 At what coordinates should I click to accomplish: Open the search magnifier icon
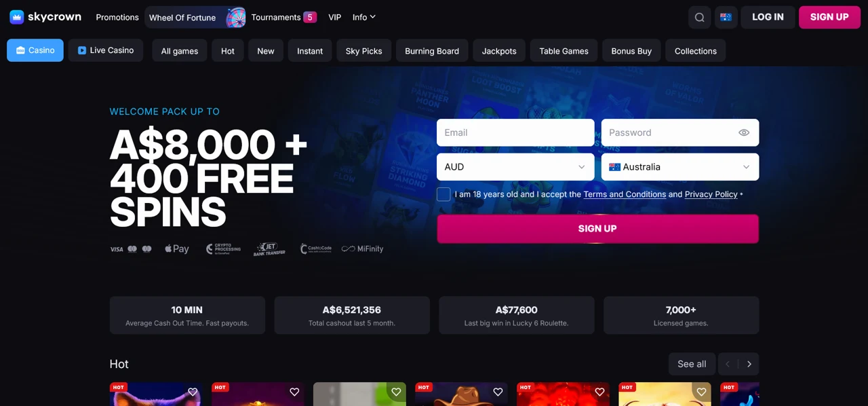(x=699, y=17)
